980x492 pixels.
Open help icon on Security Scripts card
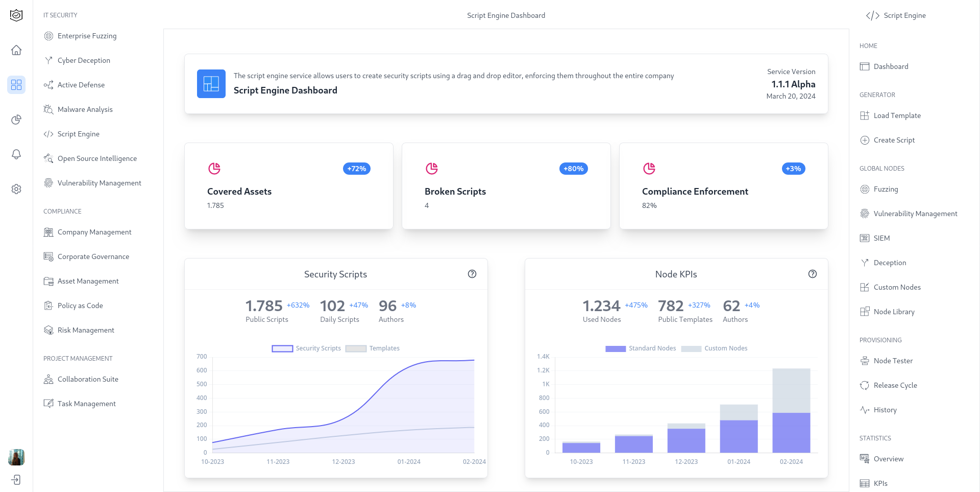tap(472, 274)
